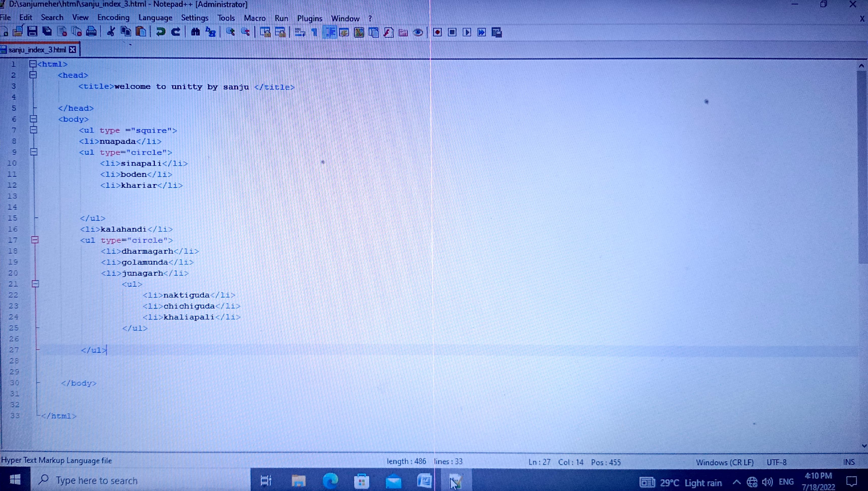
Task: Start macro recording with the red dot
Action: click(437, 32)
